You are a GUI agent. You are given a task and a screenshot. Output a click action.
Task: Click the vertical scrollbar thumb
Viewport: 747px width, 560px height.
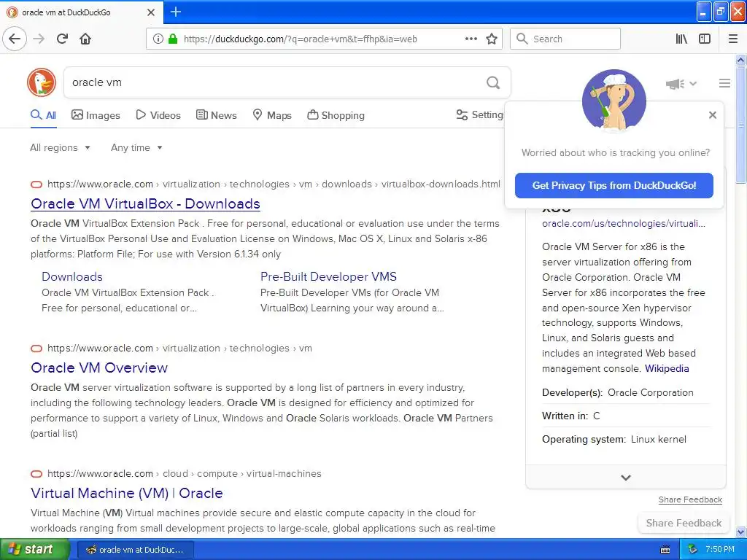coord(740,125)
